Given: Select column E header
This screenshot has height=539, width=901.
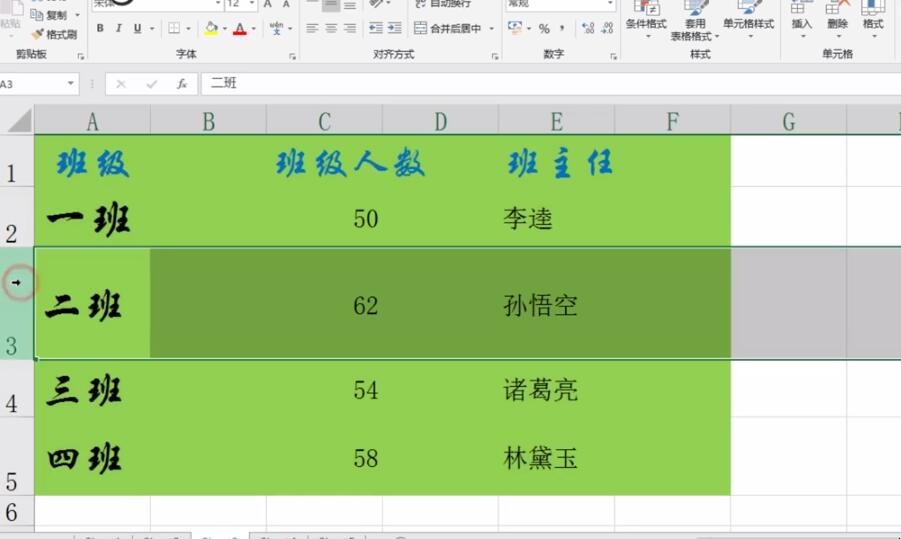Looking at the screenshot, I should pos(556,121).
